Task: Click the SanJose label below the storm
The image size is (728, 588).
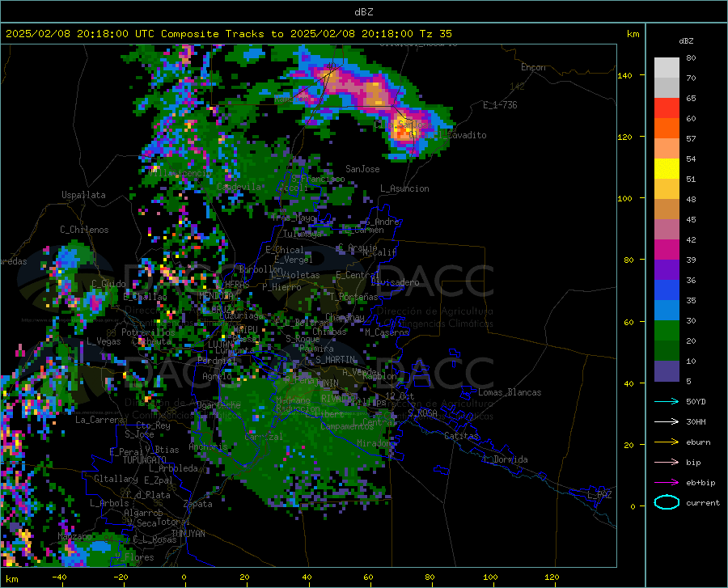Action: click(x=362, y=169)
